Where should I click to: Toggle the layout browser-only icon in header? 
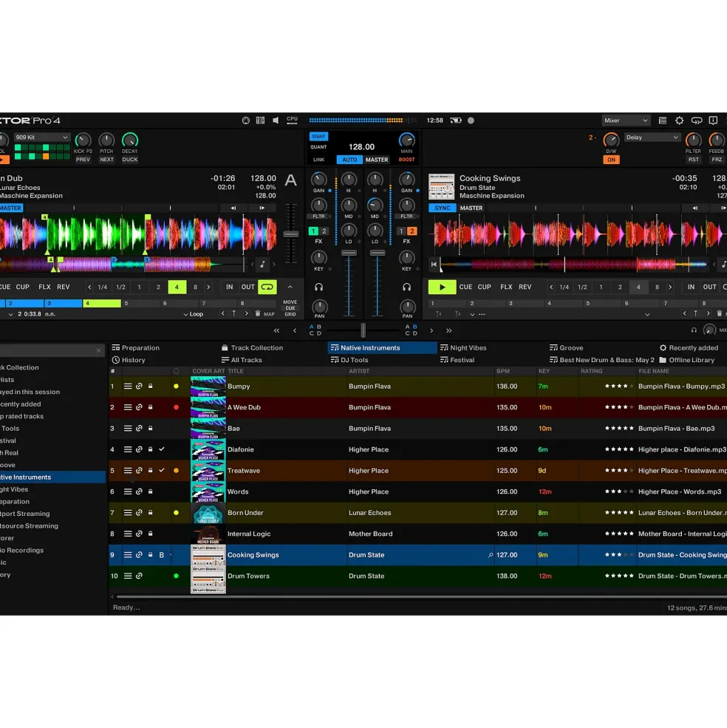pos(663,120)
